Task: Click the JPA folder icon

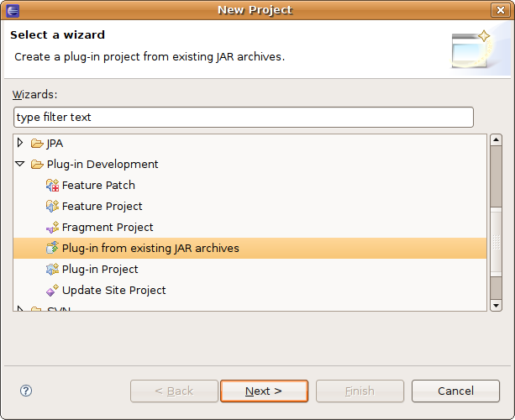Action: pyautogui.click(x=37, y=144)
